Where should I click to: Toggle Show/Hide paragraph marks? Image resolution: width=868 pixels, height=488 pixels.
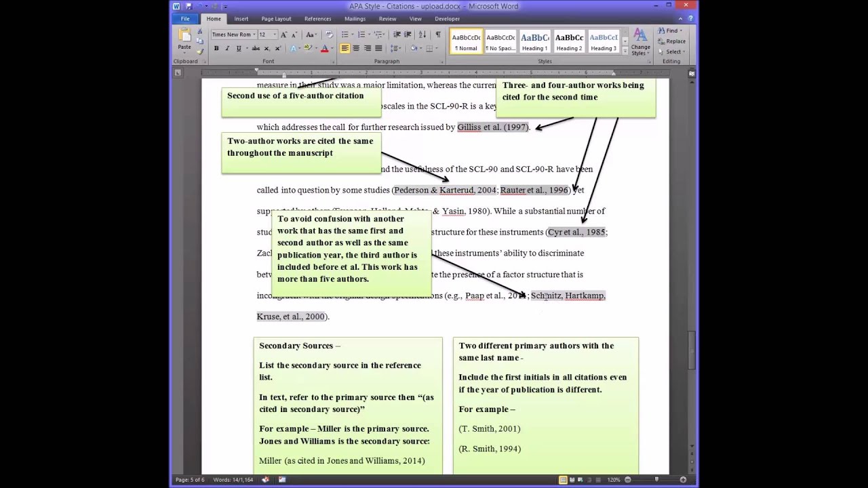(x=438, y=35)
